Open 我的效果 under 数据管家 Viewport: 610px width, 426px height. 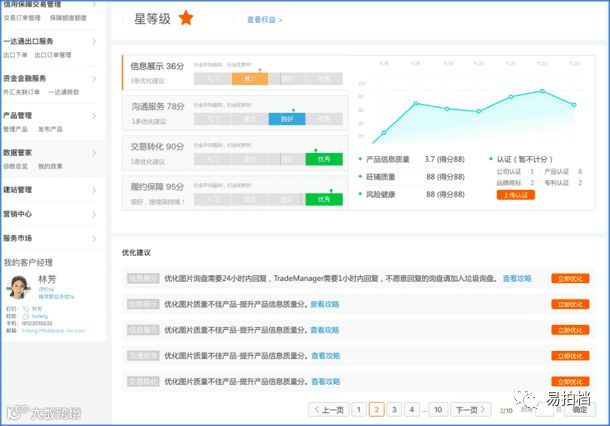pyautogui.click(x=50, y=166)
